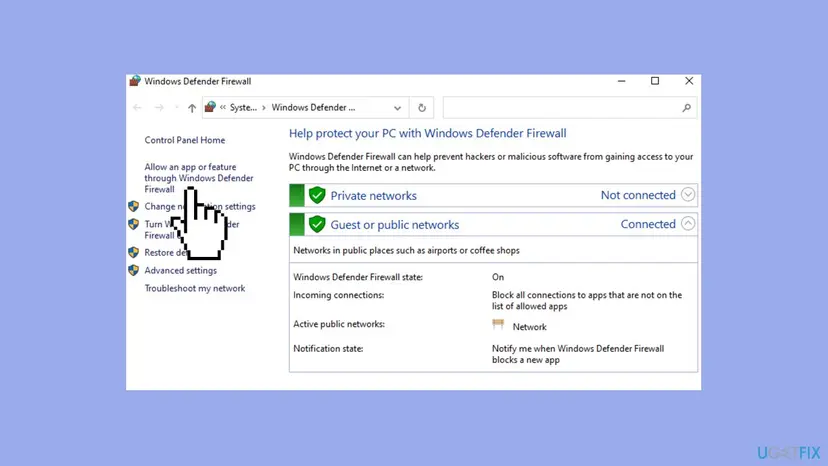Click the Back navigation arrow
The width and height of the screenshot is (828, 466).
point(137,108)
